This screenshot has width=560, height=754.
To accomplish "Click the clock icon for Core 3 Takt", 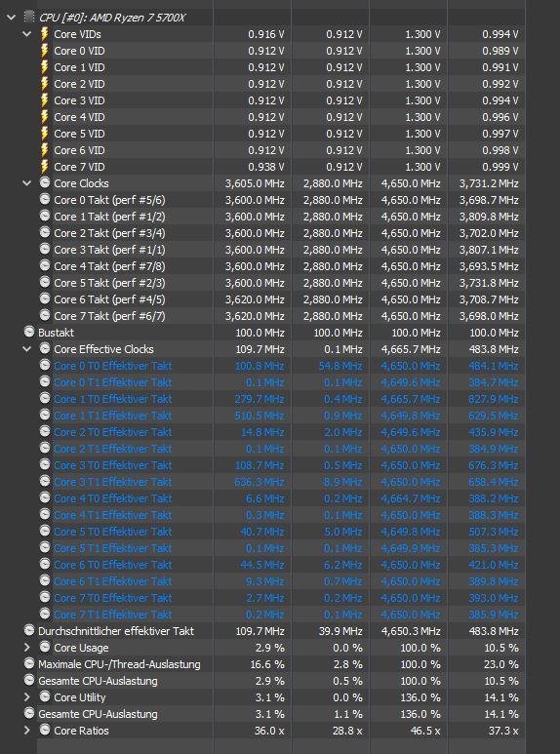I will pos(45,249).
